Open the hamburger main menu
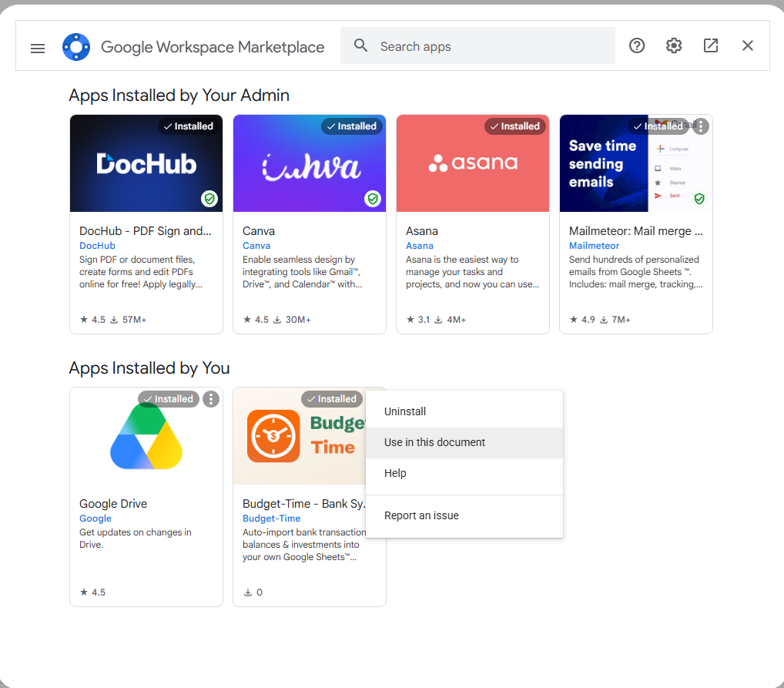 pyautogui.click(x=38, y=48)
